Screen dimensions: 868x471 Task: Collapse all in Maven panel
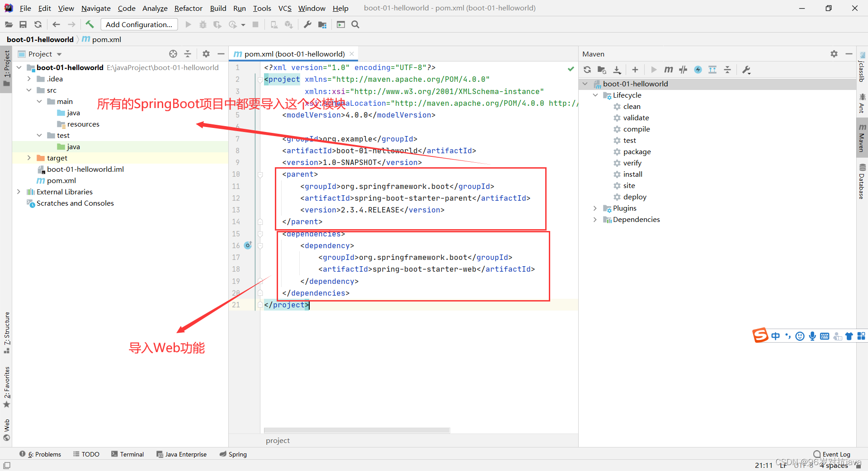pyautogui.click(x=727, y=70)
